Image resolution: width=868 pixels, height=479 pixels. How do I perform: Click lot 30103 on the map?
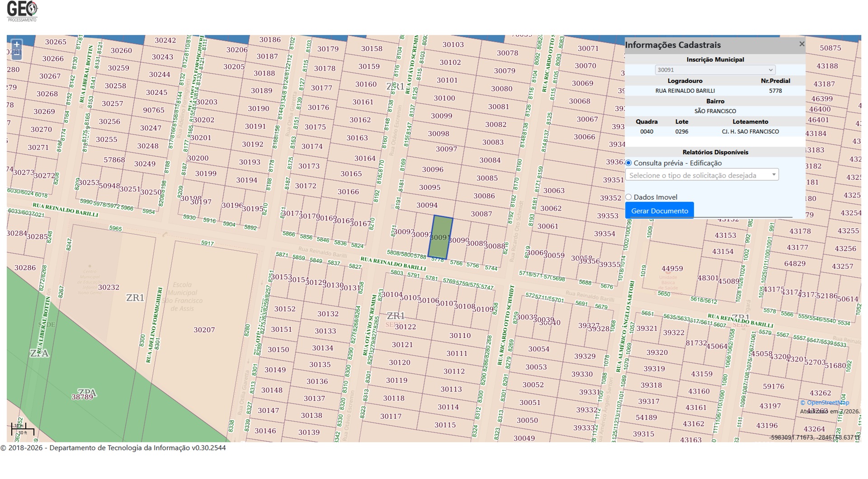tap(453, 44)
